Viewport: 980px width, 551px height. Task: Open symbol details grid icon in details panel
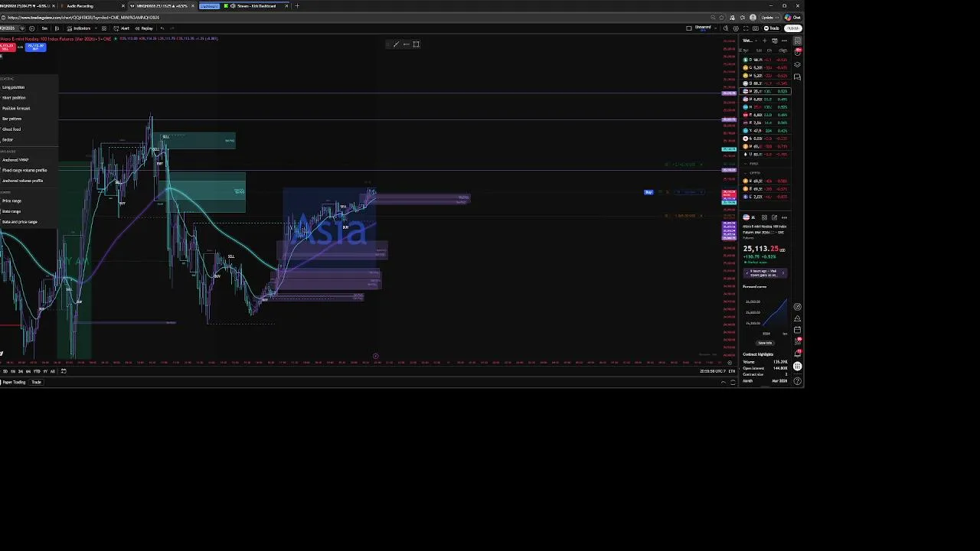(764, 217)
